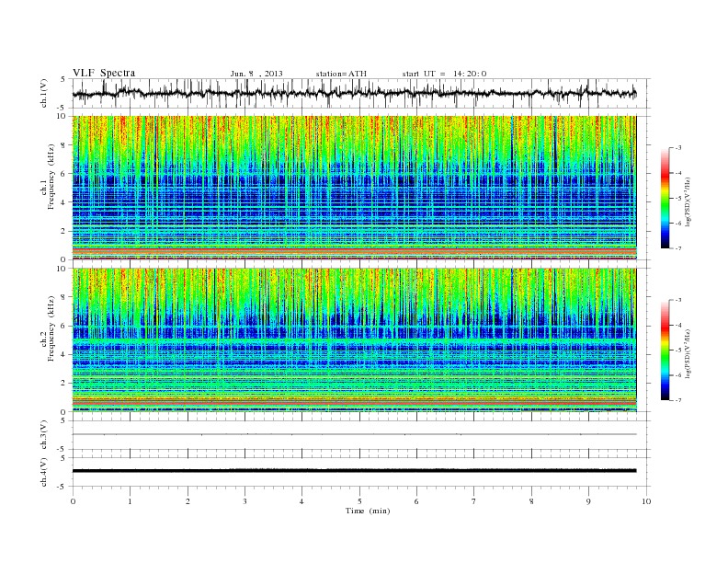
Task: Click the '7' time axis tick label
Action: (x=474, y=501)
